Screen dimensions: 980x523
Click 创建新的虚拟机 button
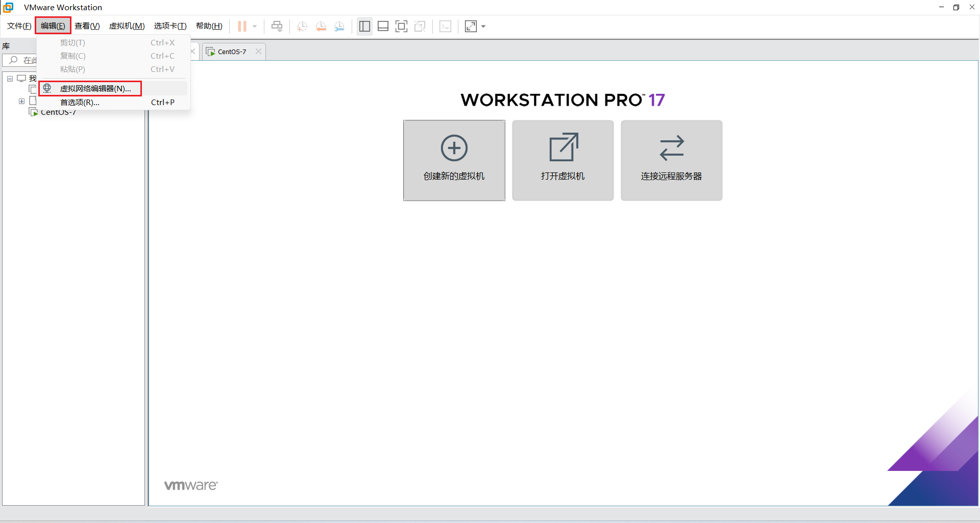[x=454, y=160]
